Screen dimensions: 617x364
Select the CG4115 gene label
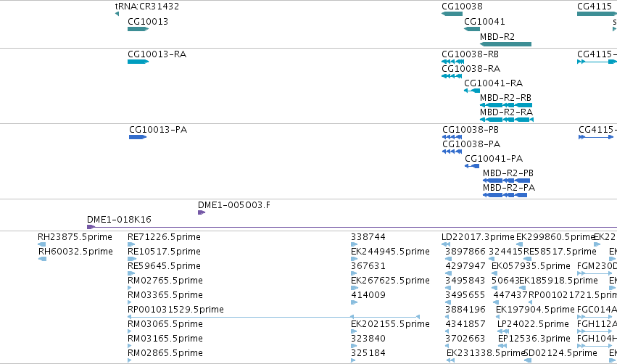click(595, 7)
